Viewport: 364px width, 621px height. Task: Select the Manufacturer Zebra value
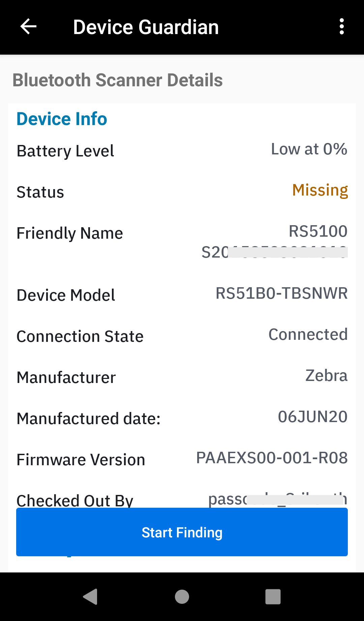click(326, 376)
